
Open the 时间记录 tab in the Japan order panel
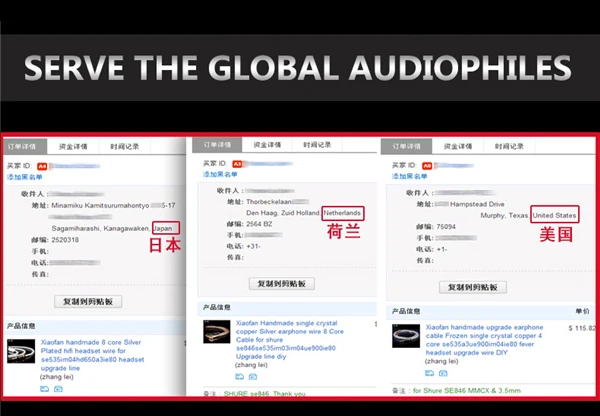(125, 147)
